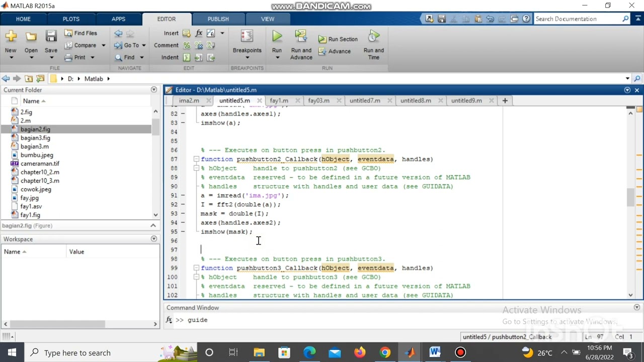The image size is (644, 362).
Task: Uncomment lines with the percent-cross icon
Action: click(x=199, y=45)
